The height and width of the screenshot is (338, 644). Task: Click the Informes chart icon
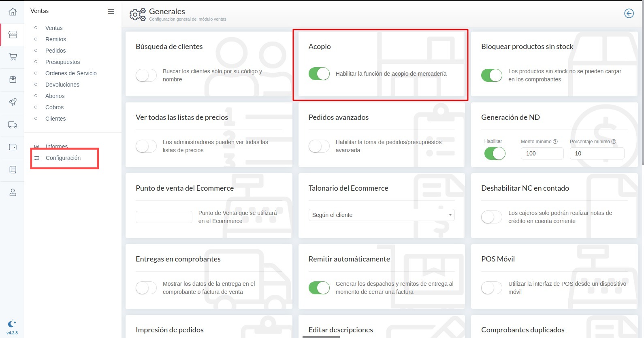point(37,147)
